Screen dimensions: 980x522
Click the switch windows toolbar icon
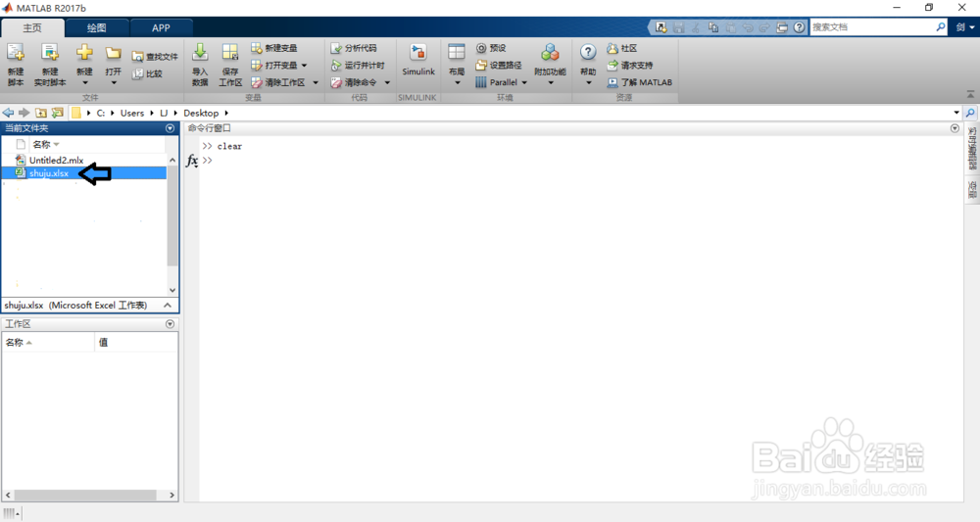tap(782, 27)
